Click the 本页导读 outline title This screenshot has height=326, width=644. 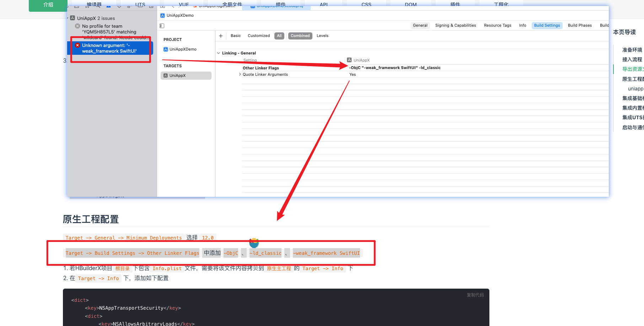pyautogui.click(x=624, y=32)
